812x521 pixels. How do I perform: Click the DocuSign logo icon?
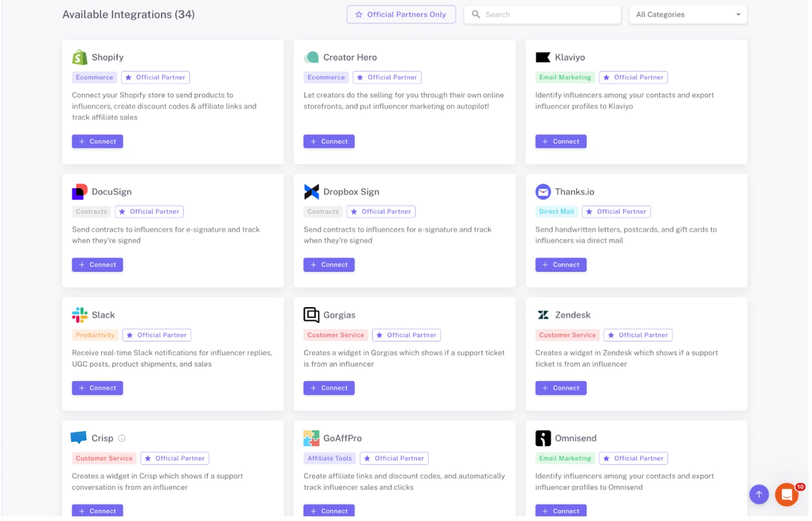tap(80, 192)
